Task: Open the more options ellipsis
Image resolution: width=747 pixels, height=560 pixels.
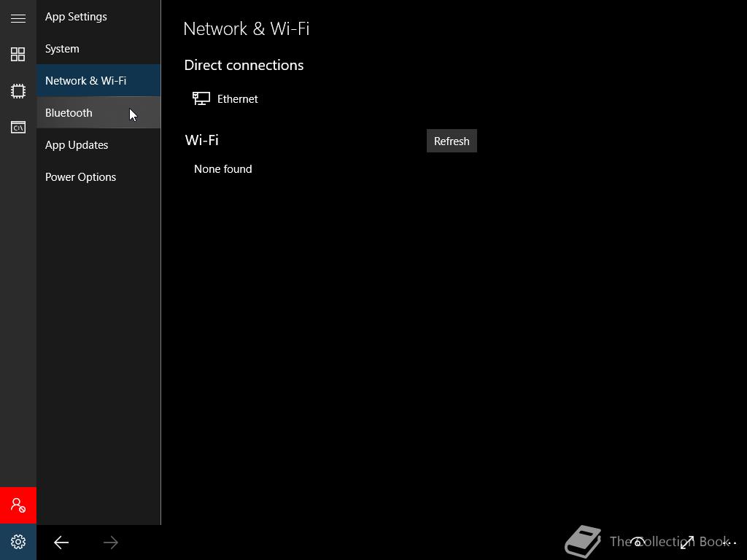Action: 729,542
